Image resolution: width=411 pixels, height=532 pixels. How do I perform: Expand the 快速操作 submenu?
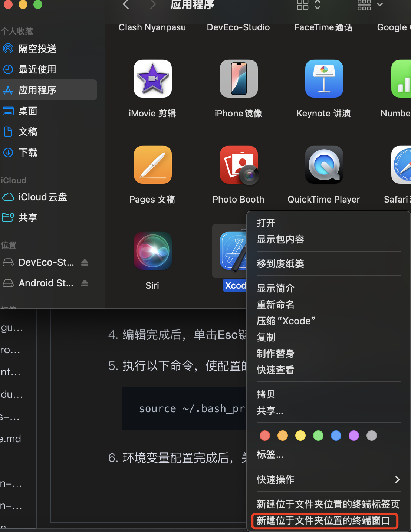[x=329, y=480]
